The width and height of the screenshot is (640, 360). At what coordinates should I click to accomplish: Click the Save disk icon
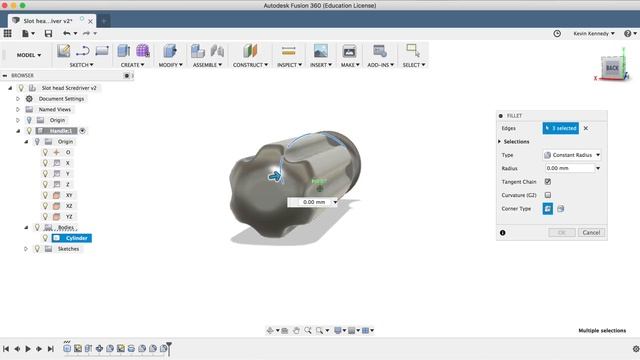[x=48, y=33]
